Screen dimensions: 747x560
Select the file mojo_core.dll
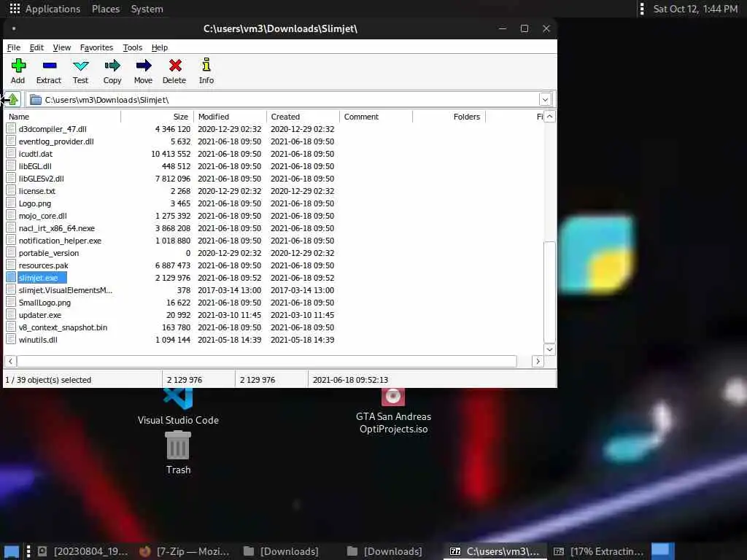43,216
